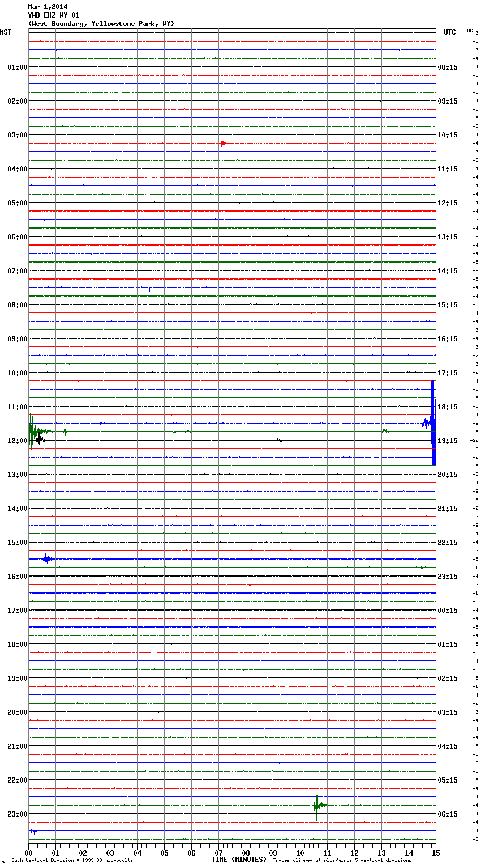Select the 12:00 MST time label

coord(18,441)
